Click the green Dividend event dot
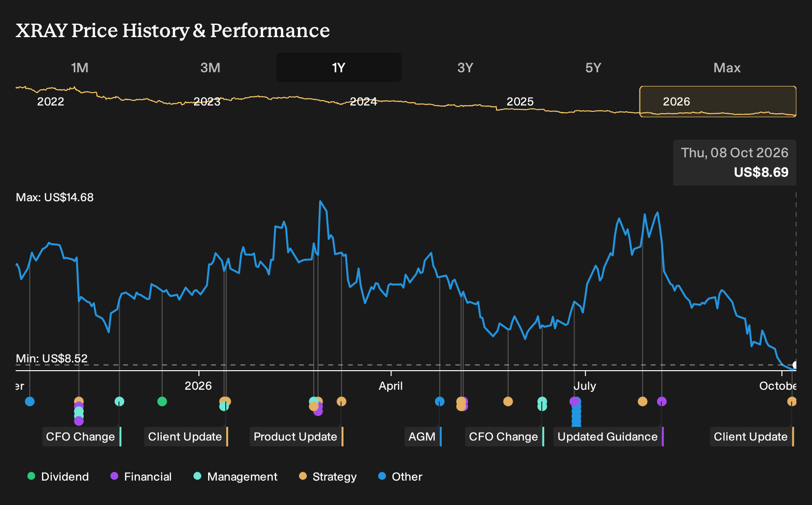This screenshot has height=505, width=812. coord(162,401)
